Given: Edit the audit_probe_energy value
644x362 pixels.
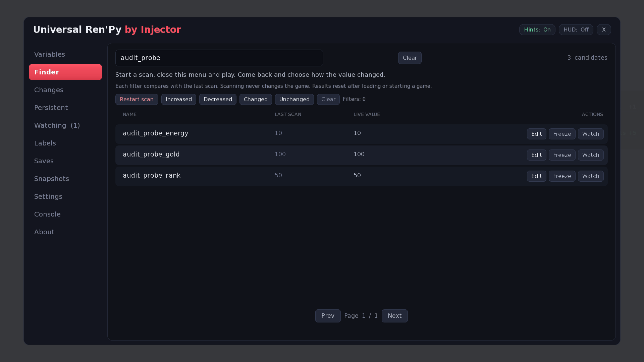Looking at the screenshot, I should pyautogui.click(x=536, y=134).
